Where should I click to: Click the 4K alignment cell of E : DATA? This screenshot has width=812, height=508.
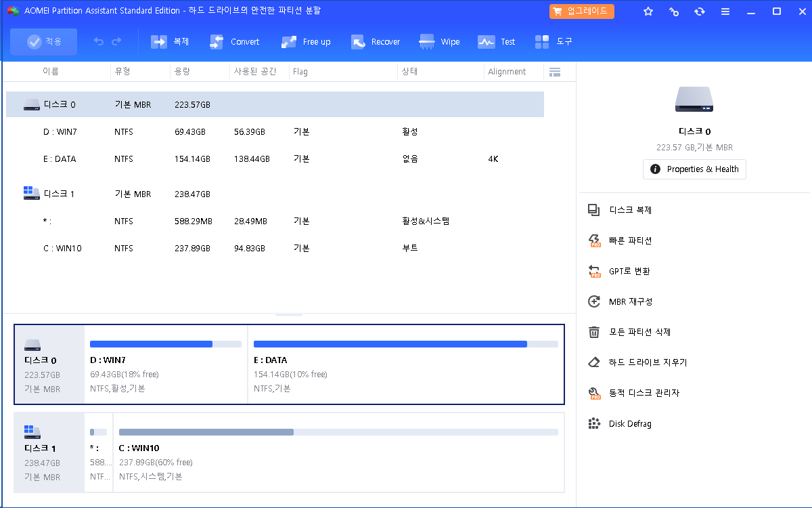click(493, 158)
